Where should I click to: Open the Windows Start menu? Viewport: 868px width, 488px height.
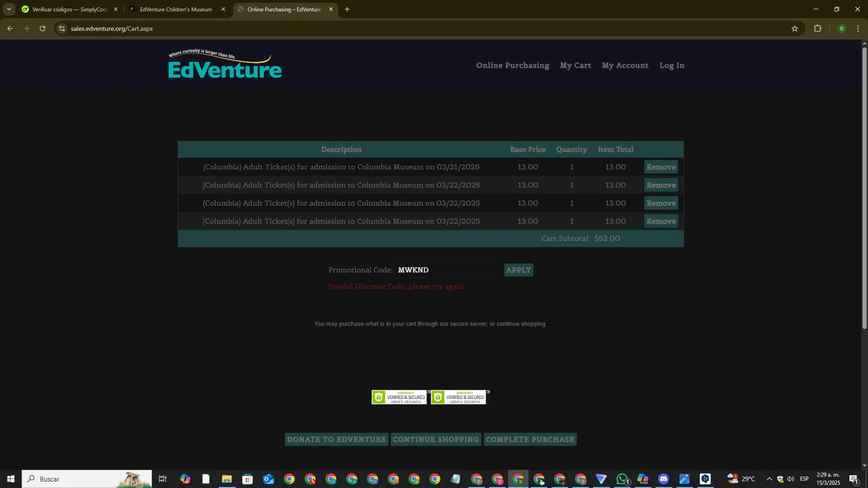(10, 479)
